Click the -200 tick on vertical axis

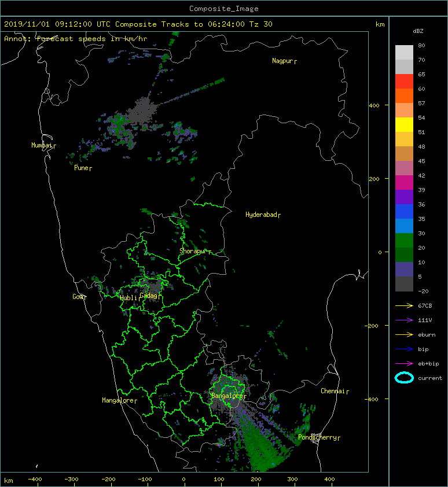[x=372, y=326]
